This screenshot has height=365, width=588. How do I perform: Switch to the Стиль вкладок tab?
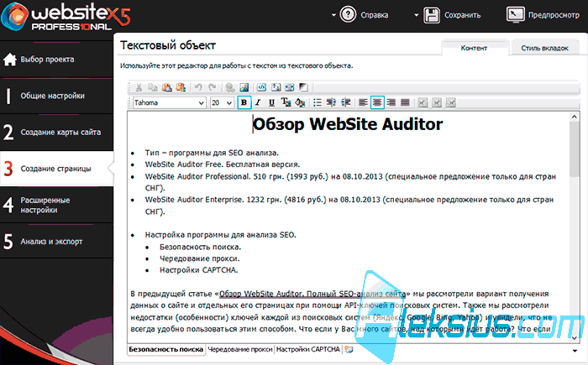point(544,48)
